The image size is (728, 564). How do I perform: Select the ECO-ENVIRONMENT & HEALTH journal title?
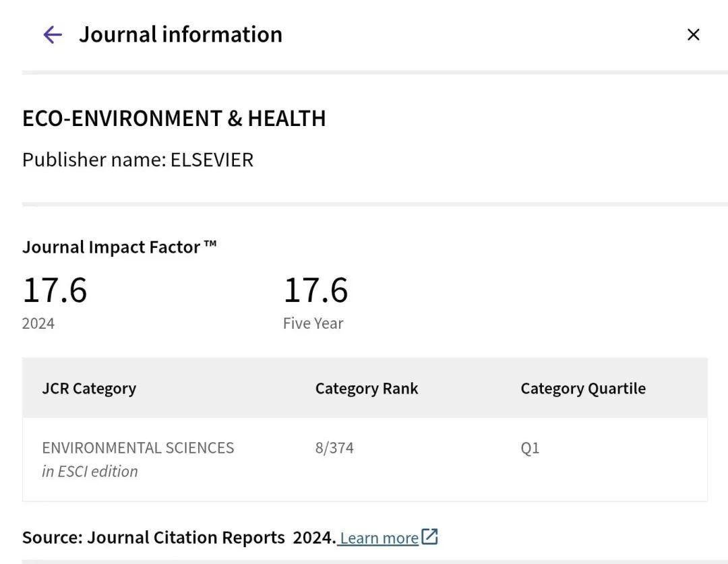tap(174, 119)
